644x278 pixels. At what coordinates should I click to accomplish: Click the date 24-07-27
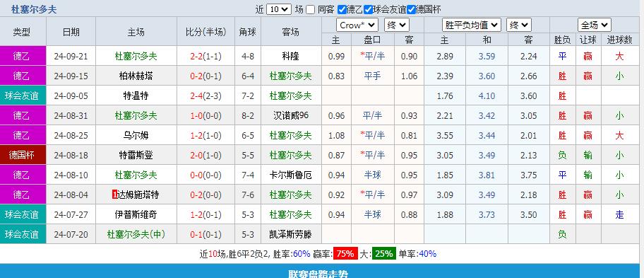click(x=71, y=214)
